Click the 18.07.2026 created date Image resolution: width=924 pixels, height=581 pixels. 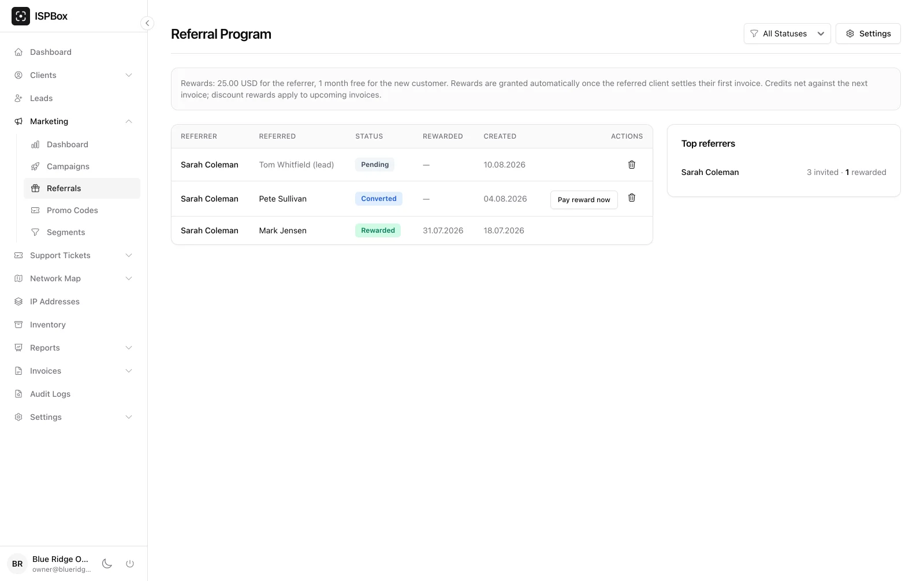coord(504,230)
